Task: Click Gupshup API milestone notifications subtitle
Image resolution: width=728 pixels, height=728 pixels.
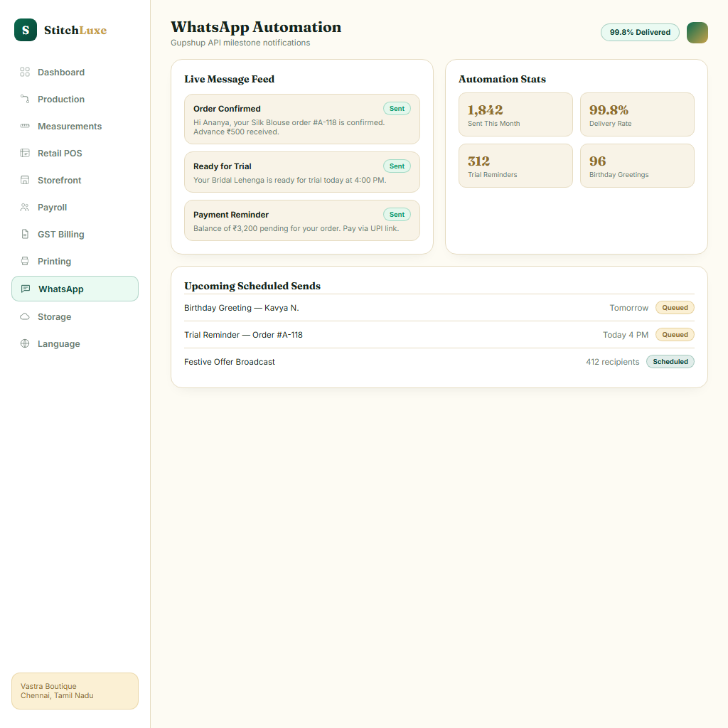Action: (x=240, y=43)
